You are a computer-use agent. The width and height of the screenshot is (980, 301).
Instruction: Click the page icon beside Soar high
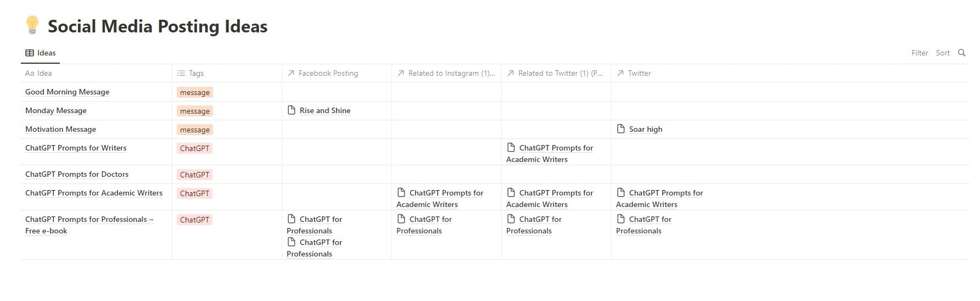[621, 129]
